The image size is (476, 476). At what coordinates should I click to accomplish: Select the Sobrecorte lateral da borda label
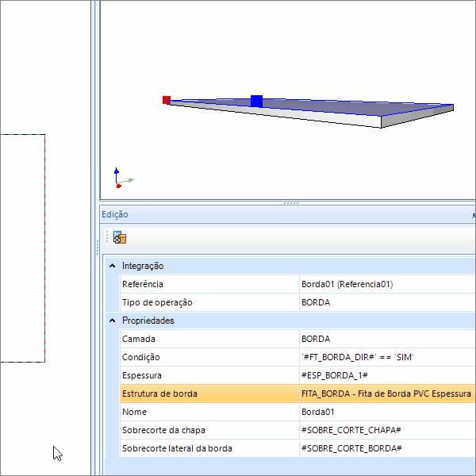coord(177,448)
